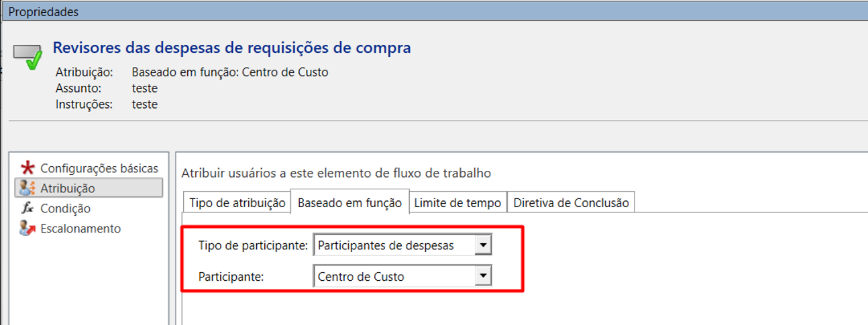
Task: Open the Configurações básicas section
Action: tap(99, 168)
